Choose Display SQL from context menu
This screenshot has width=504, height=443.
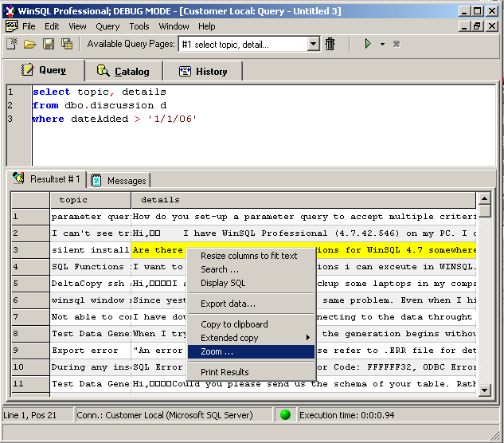(x=251, y=283)
